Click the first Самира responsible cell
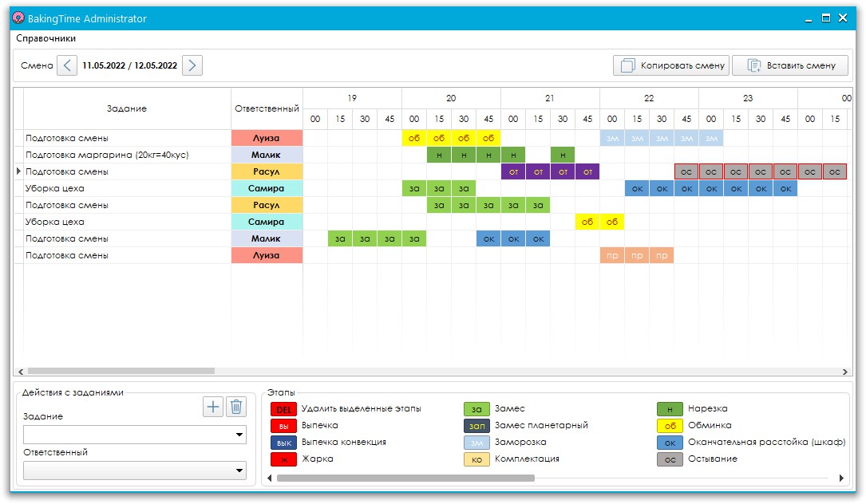 coord(267,188)
